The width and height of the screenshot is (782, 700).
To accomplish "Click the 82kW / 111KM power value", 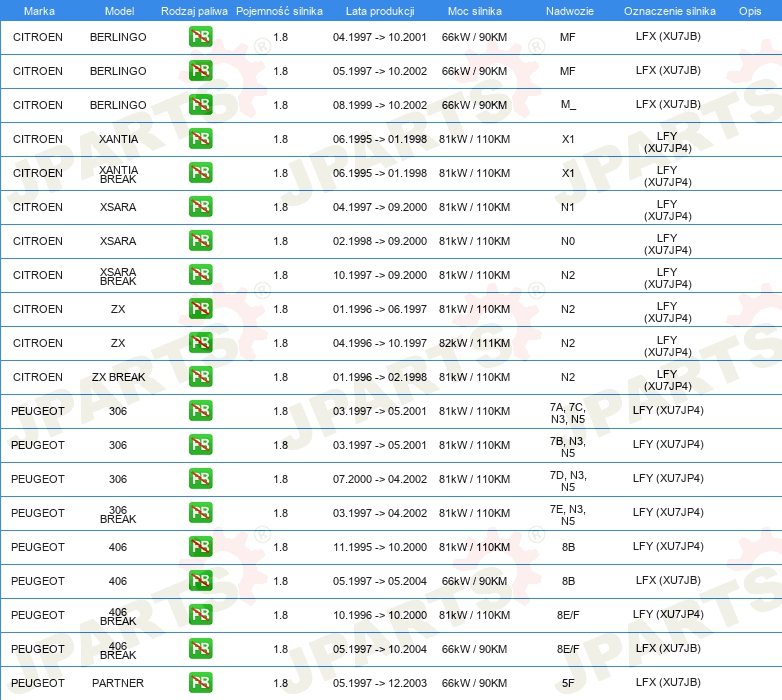I will [474, 343].
